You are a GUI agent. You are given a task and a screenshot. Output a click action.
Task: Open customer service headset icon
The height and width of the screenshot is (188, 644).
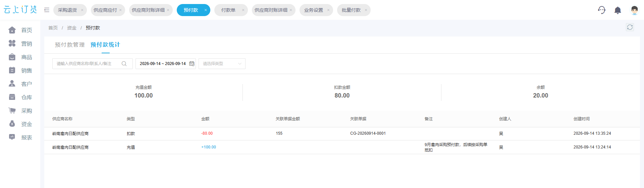click(602, 10)
